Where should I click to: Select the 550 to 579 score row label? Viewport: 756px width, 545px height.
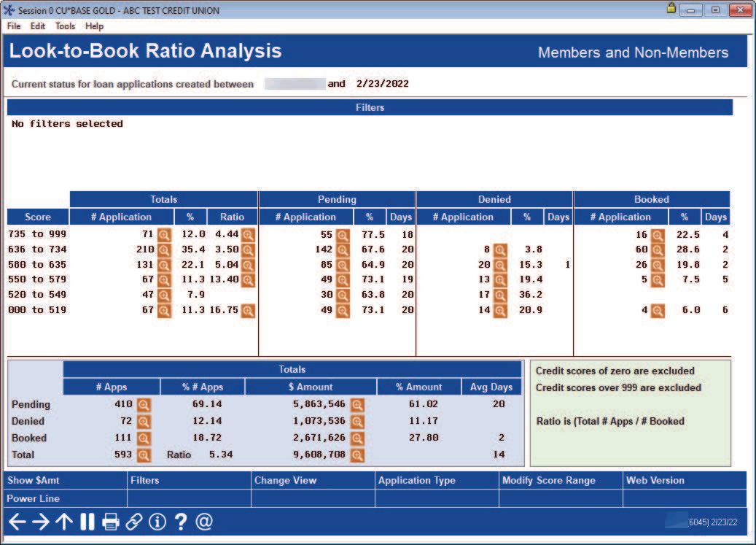point(37,279)
